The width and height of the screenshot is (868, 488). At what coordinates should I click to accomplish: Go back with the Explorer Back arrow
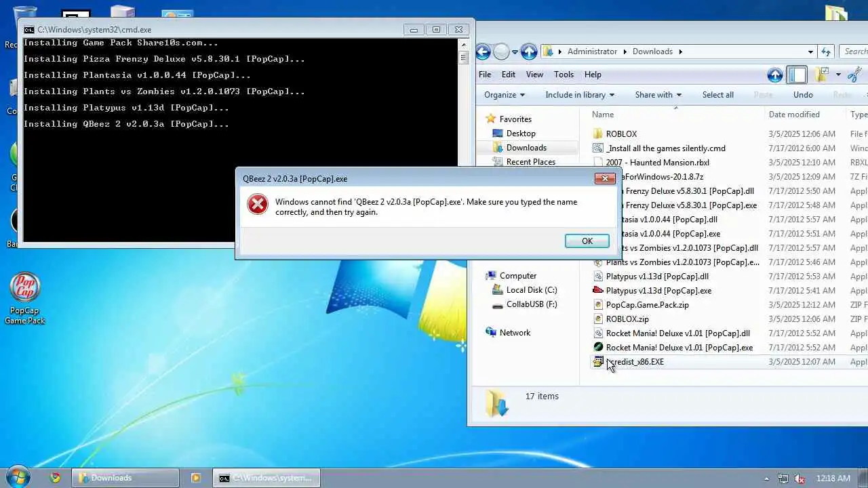point(483,52)
